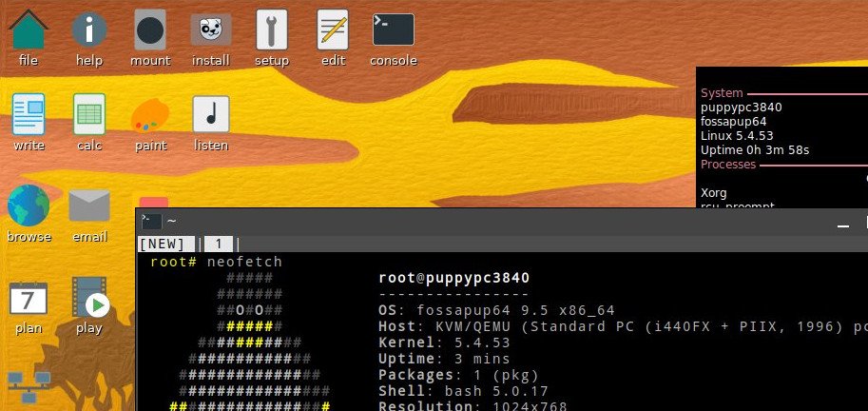This screenshot has height=411, width=868.
Task: Minimize the terminal window
Action: (x=843, y=225)
